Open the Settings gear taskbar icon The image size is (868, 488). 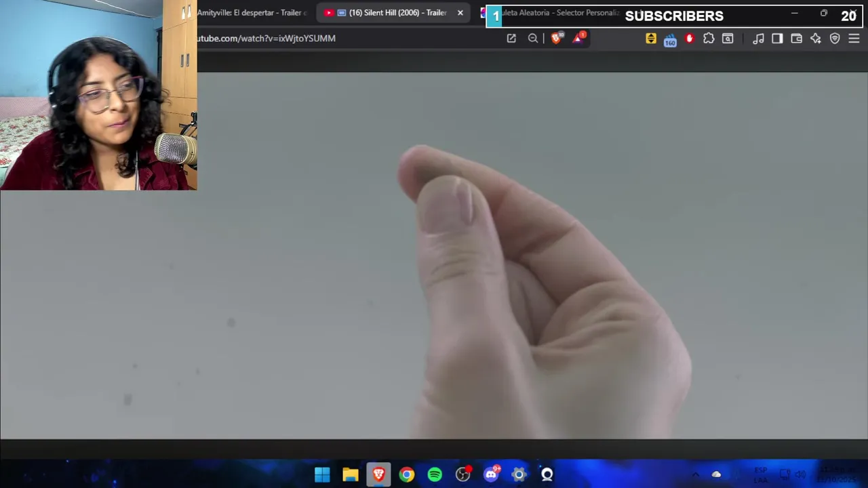(519, 474)
